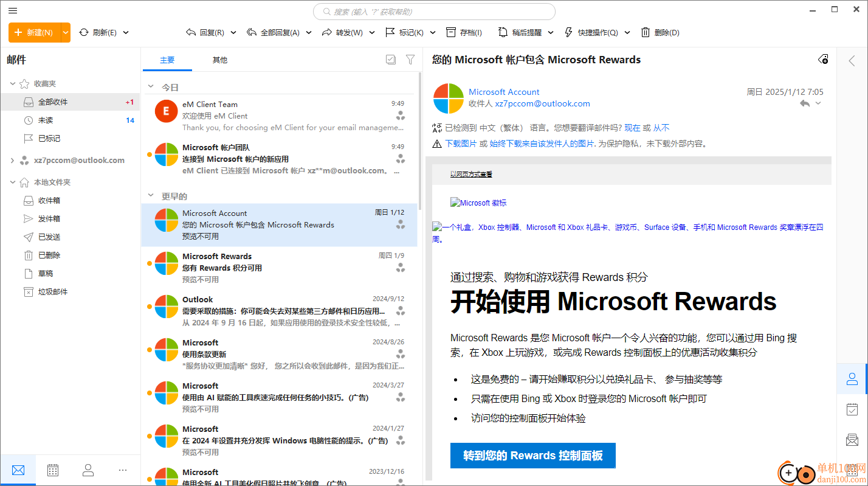This screenshot has height=486, width=868.
Task: Click translate now (现在) link
Action: (x=632, y=128)
